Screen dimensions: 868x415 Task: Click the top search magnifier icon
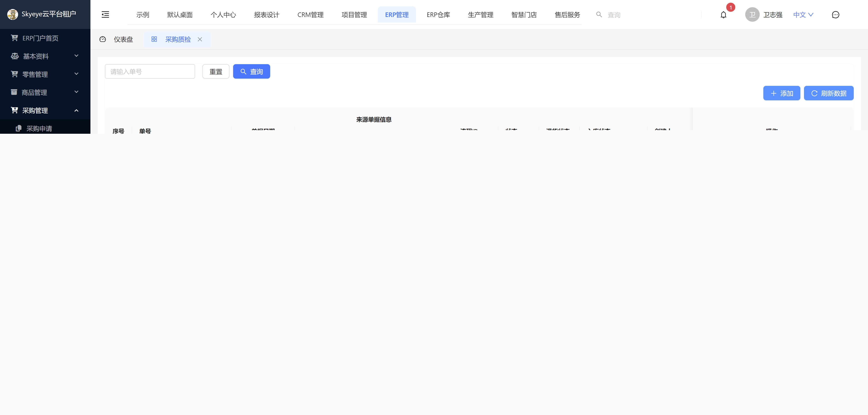pyautogui.click(x=599, y=14)
